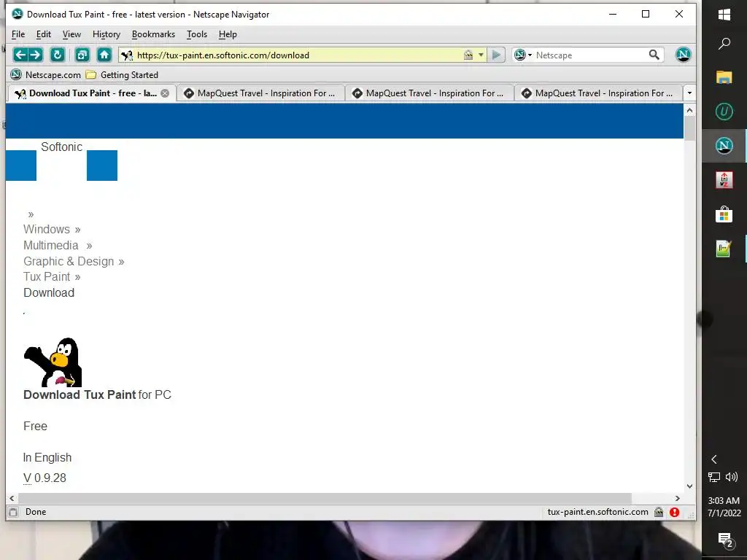Open Windows Search from the taskbar
747x560 pixels.
(724, 44)
